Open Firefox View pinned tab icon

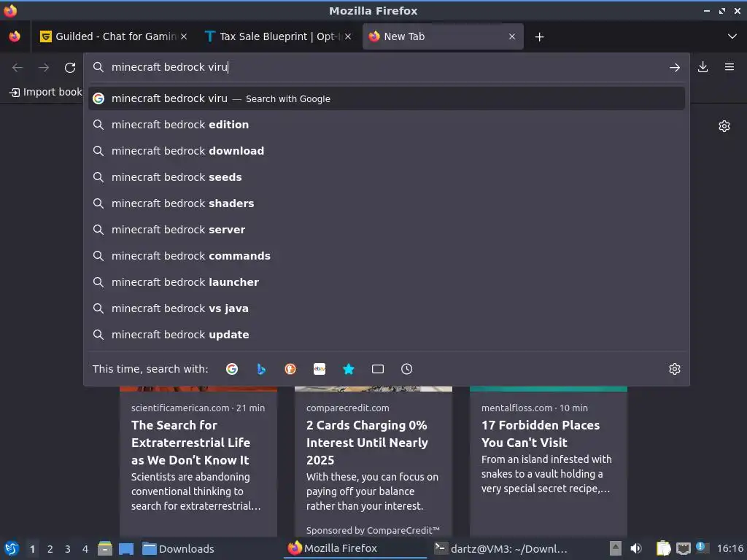coord(15,36)
